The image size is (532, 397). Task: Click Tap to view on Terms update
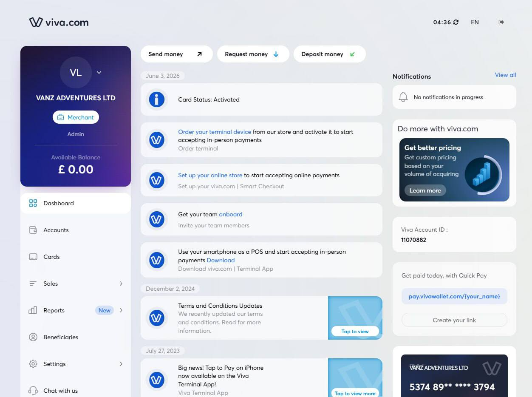[355, 332]
